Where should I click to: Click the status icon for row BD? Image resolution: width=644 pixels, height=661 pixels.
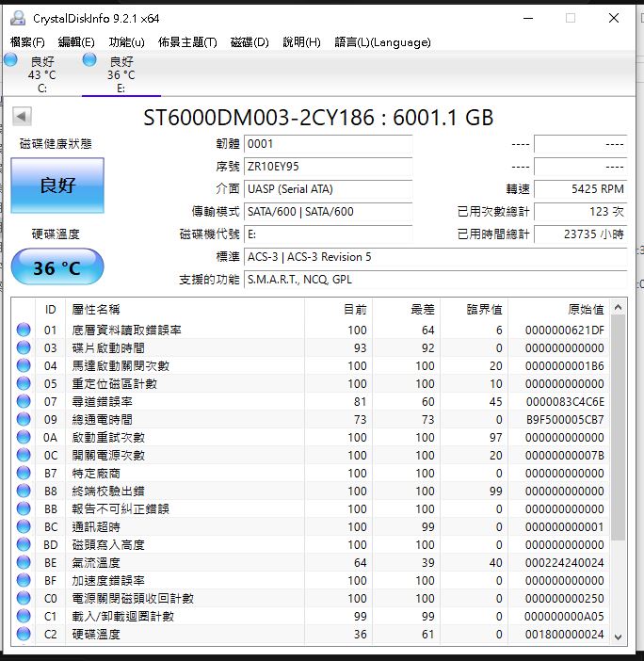tap(24, 544)
